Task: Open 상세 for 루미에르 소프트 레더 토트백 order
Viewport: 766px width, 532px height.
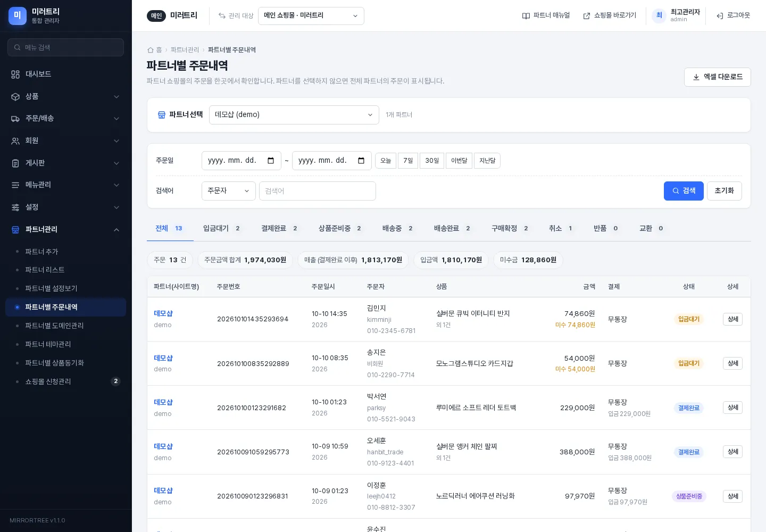Action: click(x=732, y=408)
